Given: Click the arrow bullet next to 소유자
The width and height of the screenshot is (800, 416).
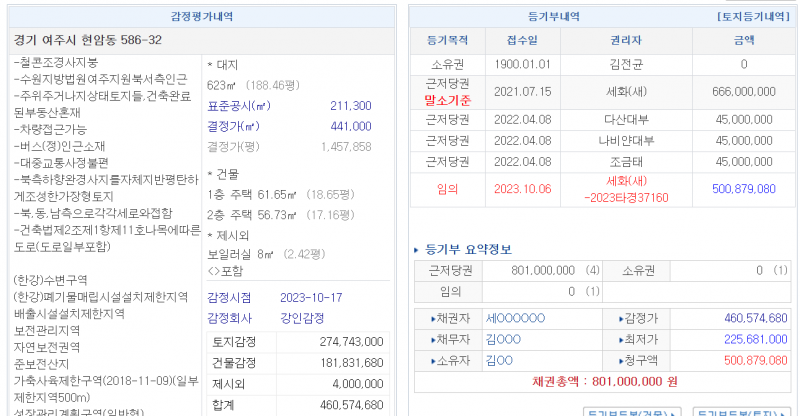Looking at the screenshot, I should click(x=432, y=359).
